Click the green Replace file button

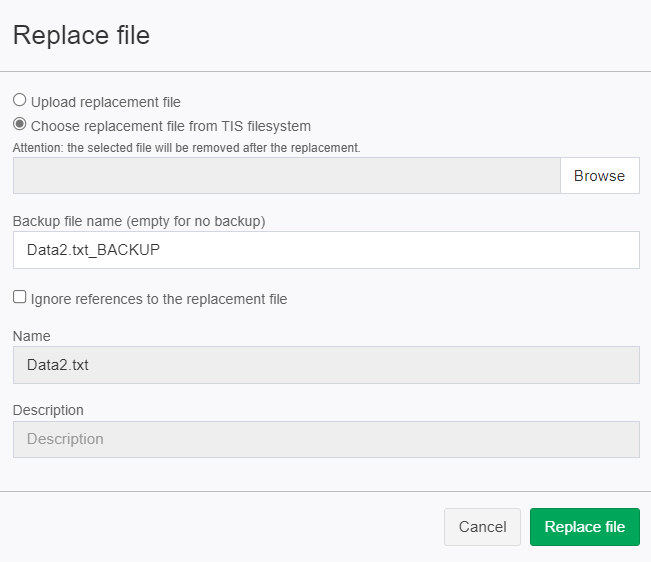pyautogui.click(x=585, y=527)
